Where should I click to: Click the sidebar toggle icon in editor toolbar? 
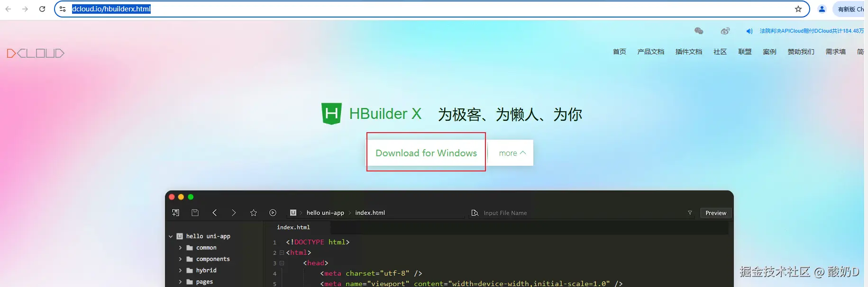pyautogui.click(x=176, y=213)
